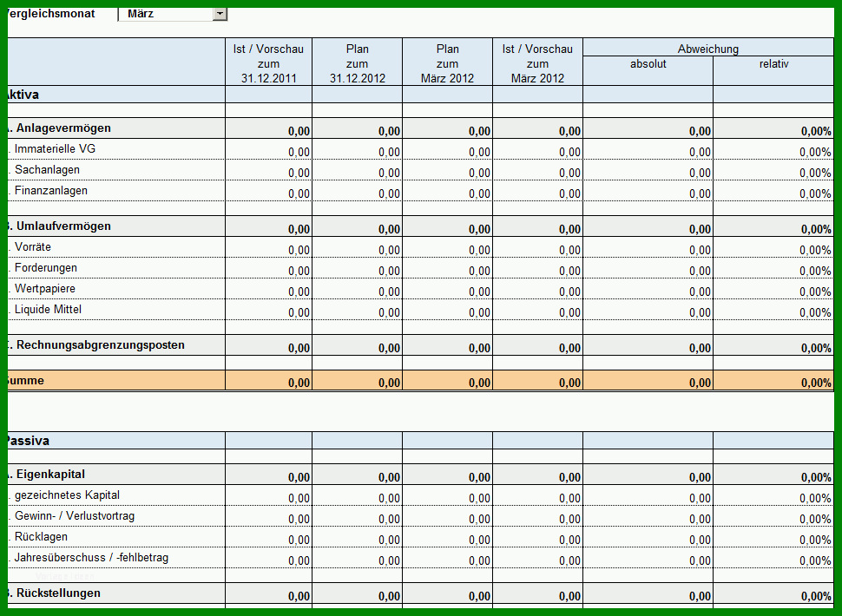Click Rücklagen relativ deviation percentage
Screen dimensions: 842x616
click(815, 540)
